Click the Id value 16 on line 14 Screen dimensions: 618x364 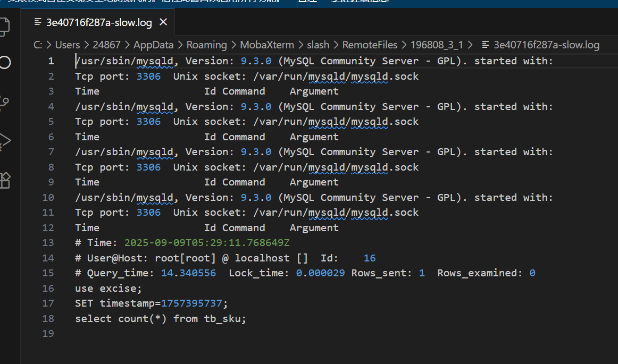369,258
